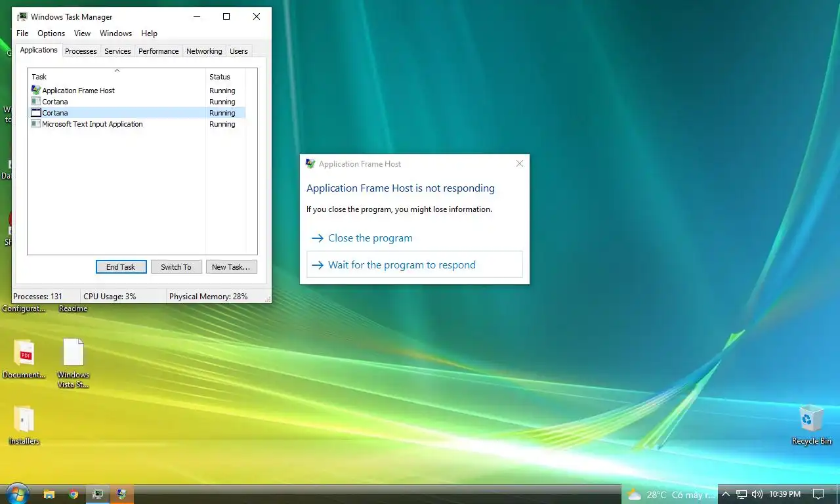This screenshot has height=504, width=840.
Task: Click the 10:39 PM taskbar clock
Action: [x=784, y=494]
